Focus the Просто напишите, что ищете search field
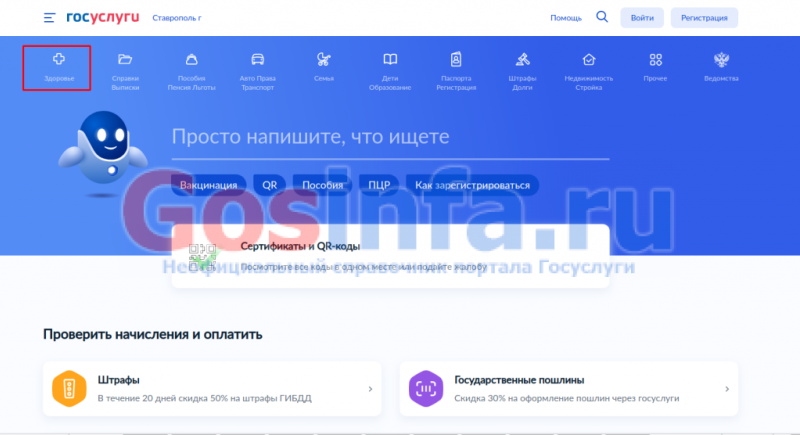The image size is (800, 435). pyautogui.click(x=390, y=137)
